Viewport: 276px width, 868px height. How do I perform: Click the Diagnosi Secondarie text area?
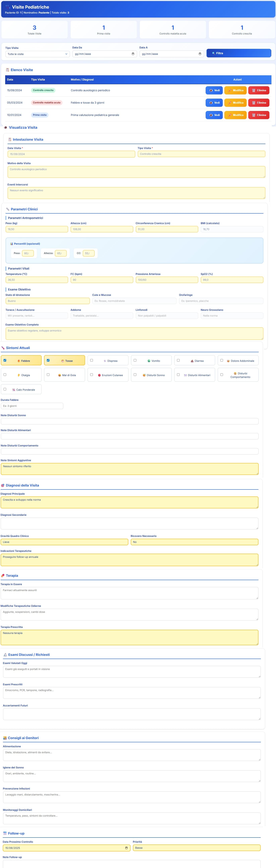[129, 523]
